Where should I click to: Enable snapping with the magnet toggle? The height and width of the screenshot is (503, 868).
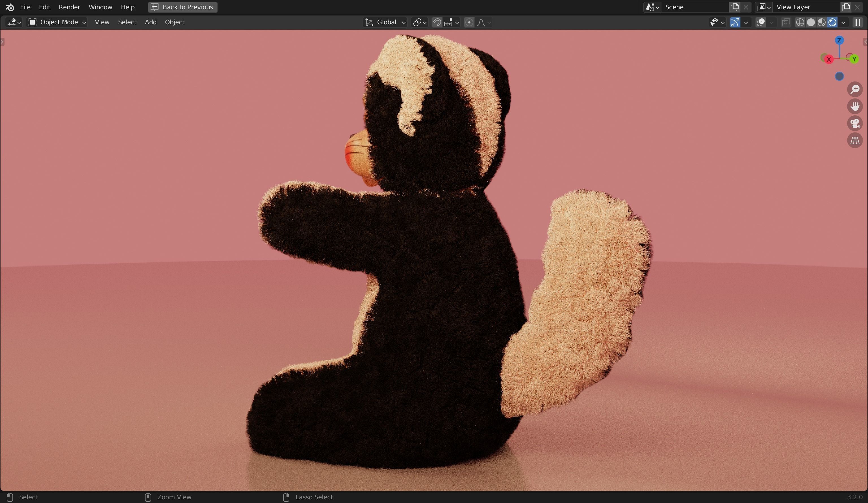[x=437, y=22]
